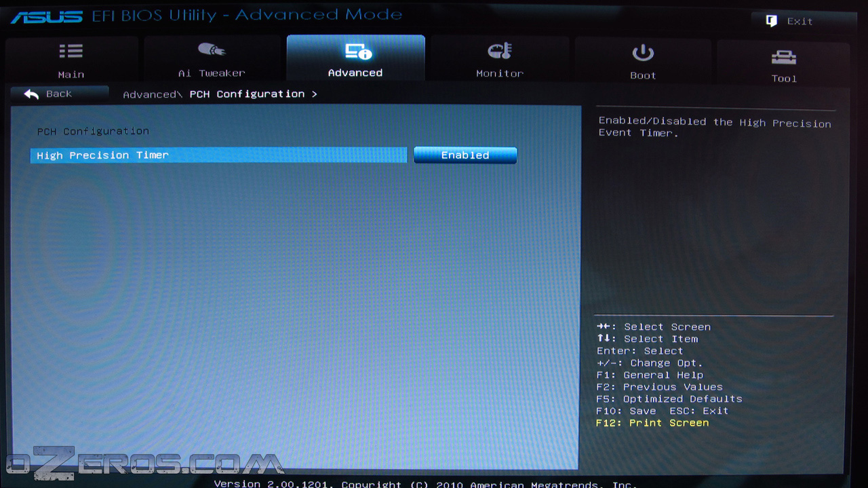Click the 'F10: Save' hint
The height and width of the screenshot is (488, 868).
pyautogui.click(x=626, y=411)
